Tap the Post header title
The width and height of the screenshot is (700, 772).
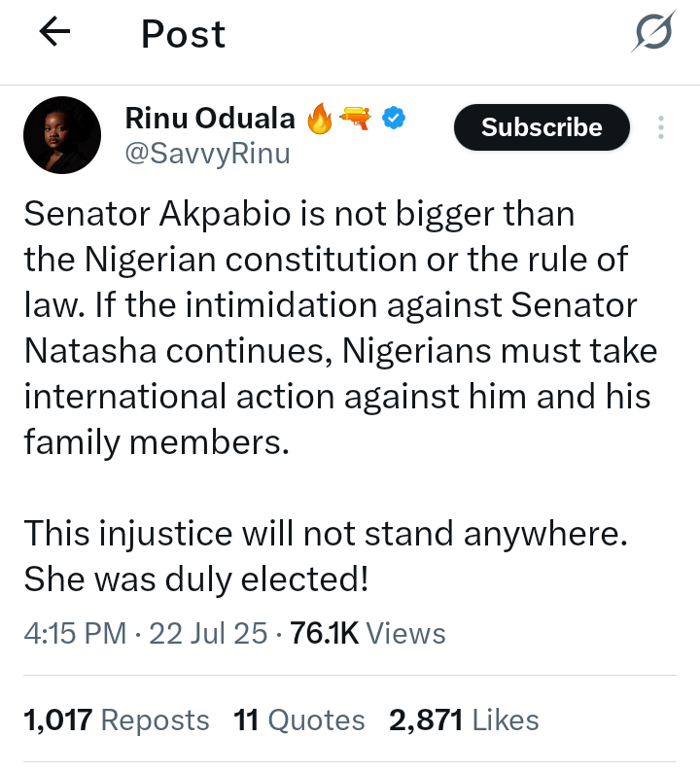(x=183, y=35)
